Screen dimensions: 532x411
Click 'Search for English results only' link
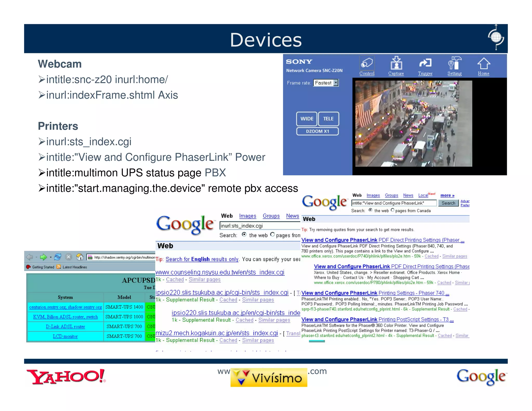point(202,259)
